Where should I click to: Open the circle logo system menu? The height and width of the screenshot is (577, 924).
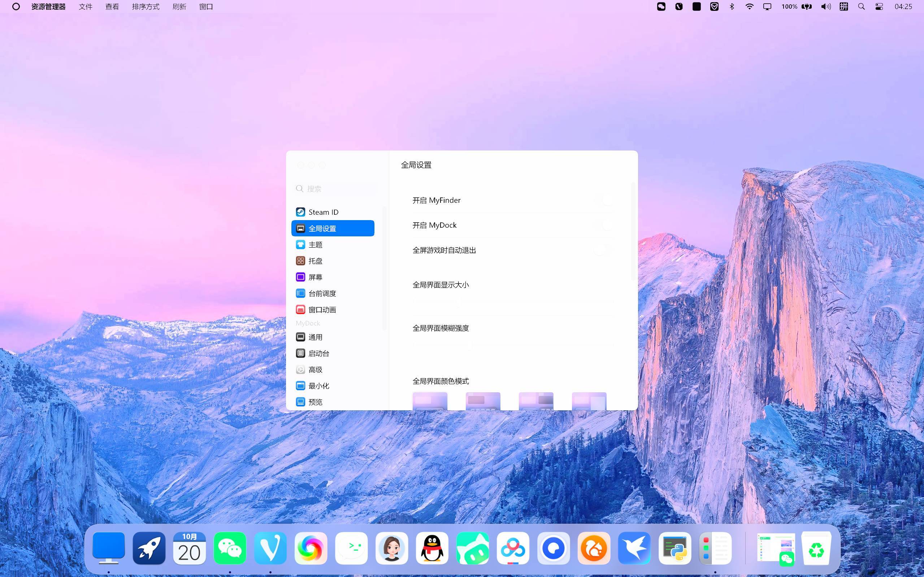point(16,6)
